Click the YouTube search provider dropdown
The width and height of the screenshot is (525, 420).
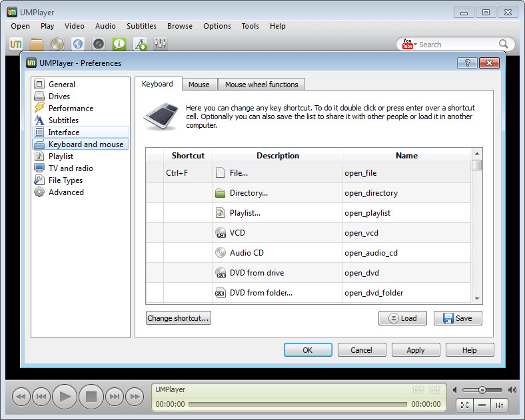[410, 44]
